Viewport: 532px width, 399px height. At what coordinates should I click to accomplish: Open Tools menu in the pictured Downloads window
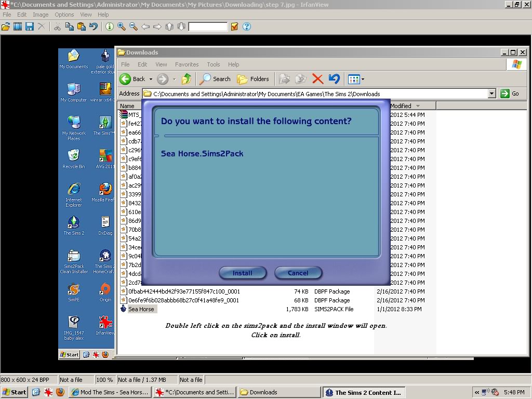coord(214,64)
